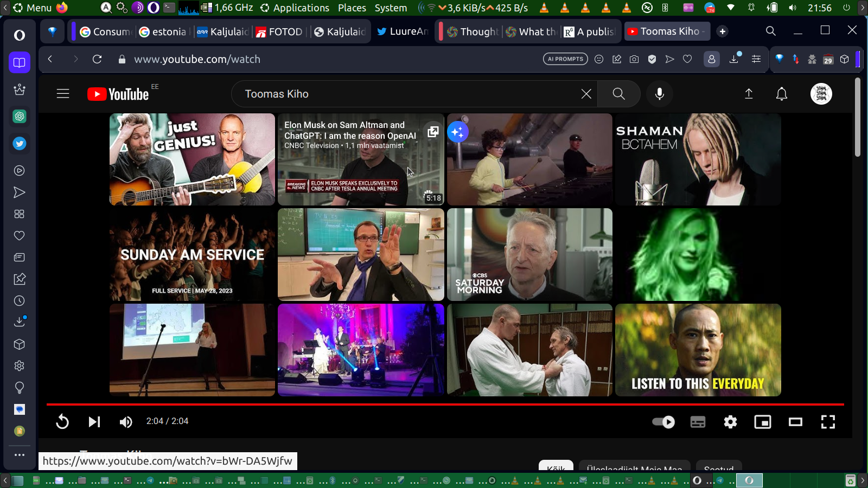The height and width of the screenshot is (488, 868).
Task: Open YouTube notifications bell
Action: pyautogui.click(x=782, y=94)
